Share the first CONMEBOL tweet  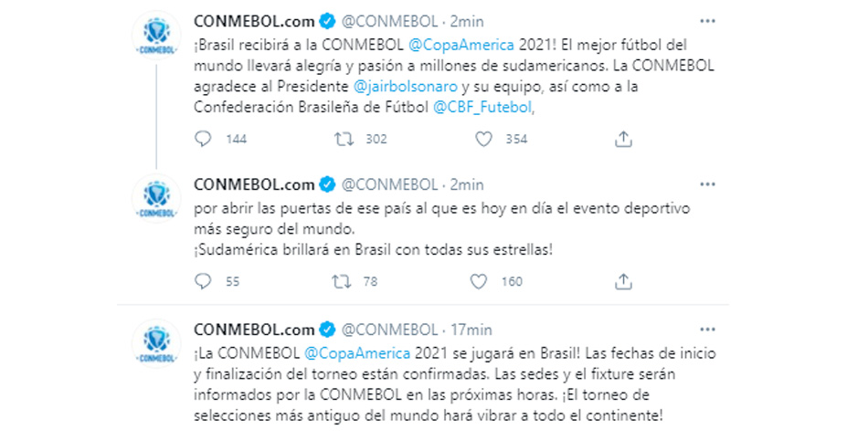coord(624,139)
